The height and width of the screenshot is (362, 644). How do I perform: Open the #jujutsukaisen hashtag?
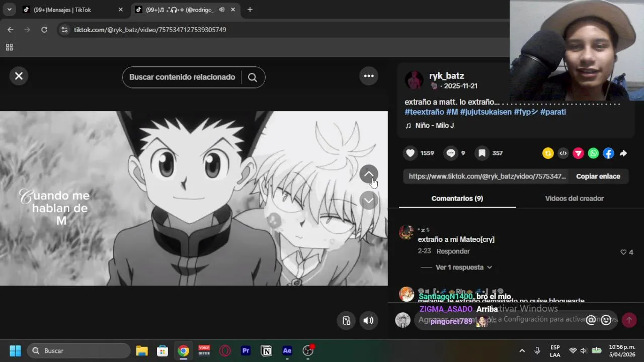486,112
